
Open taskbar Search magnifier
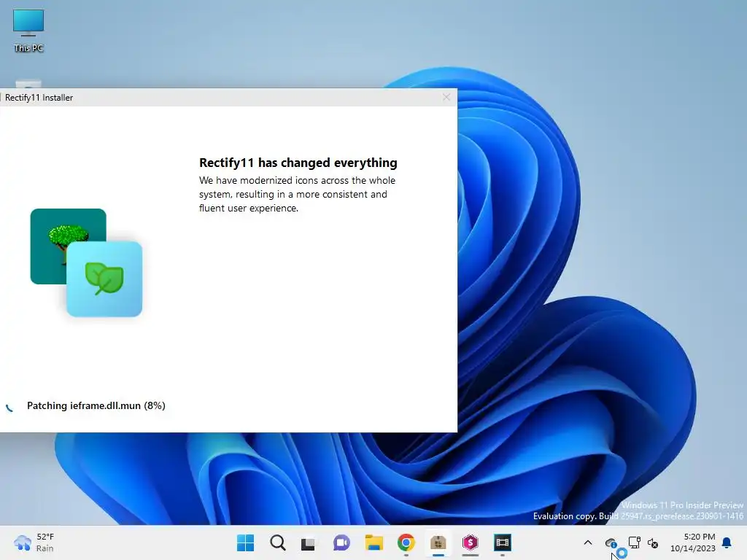click(x=278, y=542)
